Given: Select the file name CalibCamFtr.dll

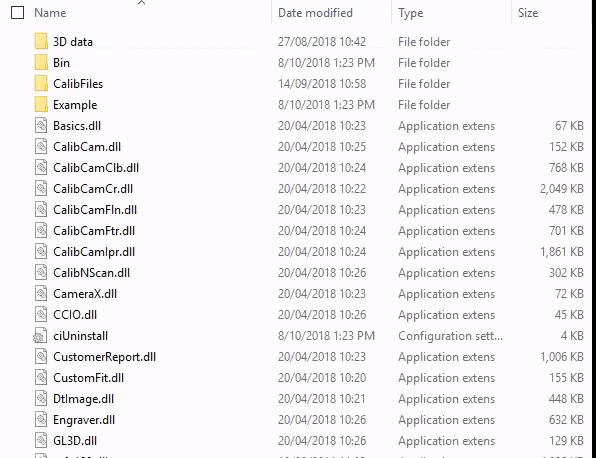Looking at the screenshot, I should pos(94,231).
